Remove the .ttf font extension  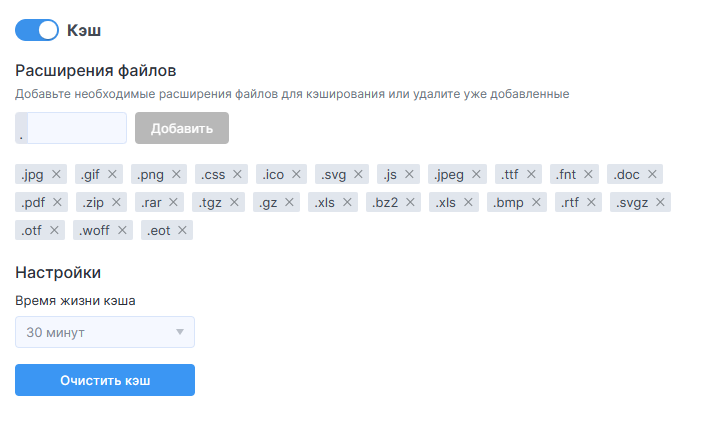coord(531,174)
